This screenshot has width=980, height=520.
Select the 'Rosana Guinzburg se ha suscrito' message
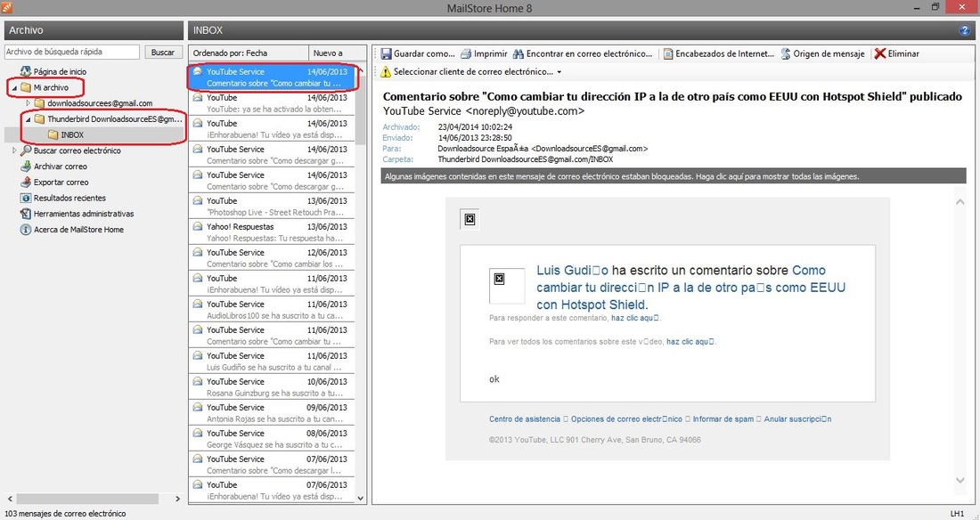(x=272, y=386)
